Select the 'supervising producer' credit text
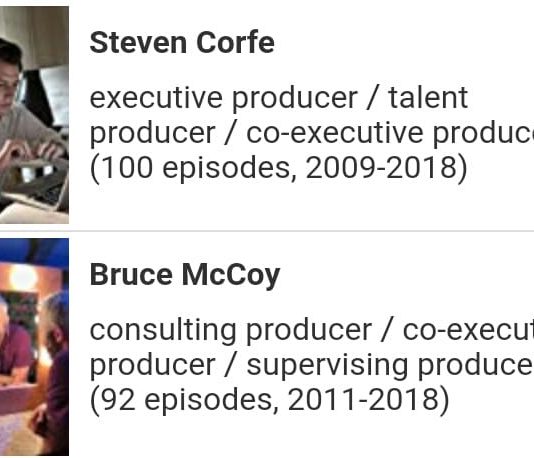Viewport: 534px width, 458px height. coord(390,365)
